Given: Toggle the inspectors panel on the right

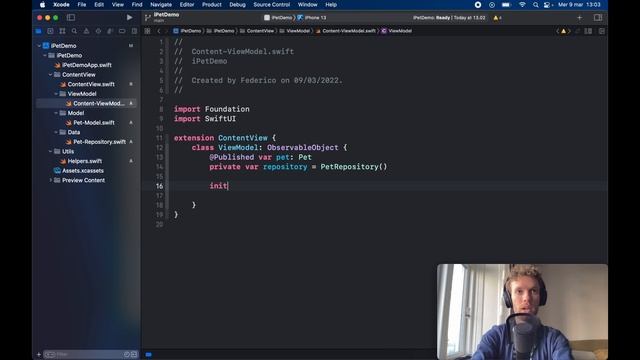Looking at the screenshot, I should (598, 18).
